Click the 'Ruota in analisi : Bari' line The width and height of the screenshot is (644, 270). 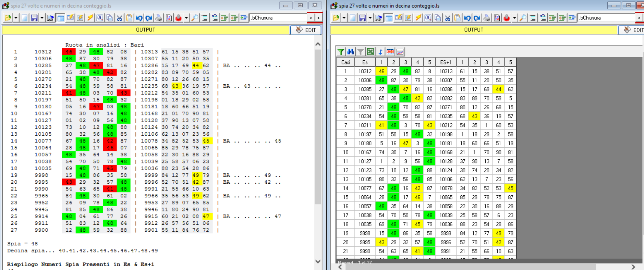pyautogui.click(x=105, y=45)
